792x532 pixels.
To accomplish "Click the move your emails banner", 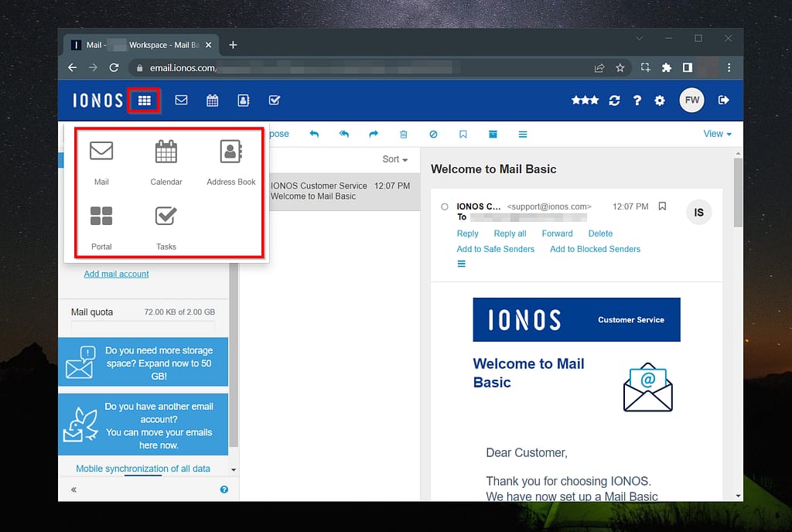I will click(143, 425).
